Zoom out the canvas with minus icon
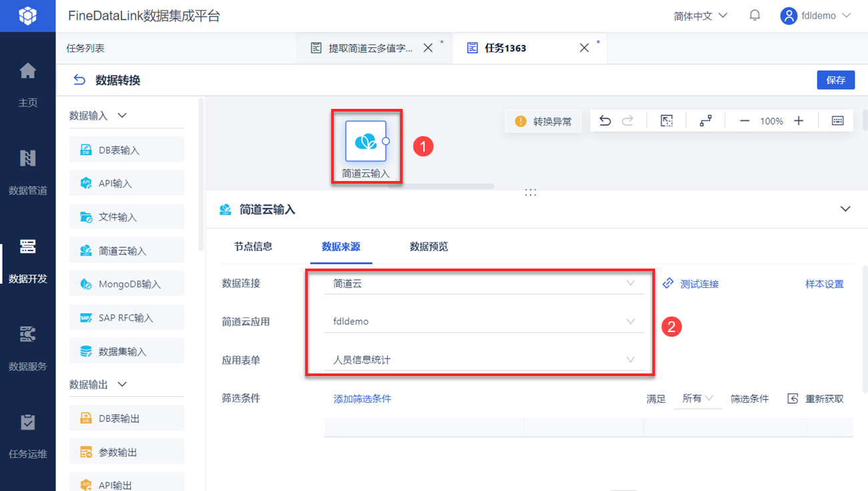The width and height of the screenshot is (868, 491). [745, 121]
